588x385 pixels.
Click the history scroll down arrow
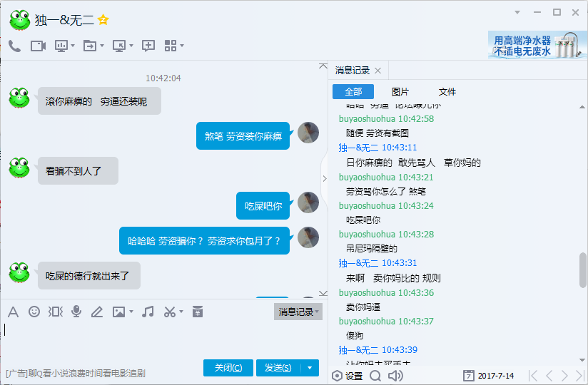(x=582, y=360)
